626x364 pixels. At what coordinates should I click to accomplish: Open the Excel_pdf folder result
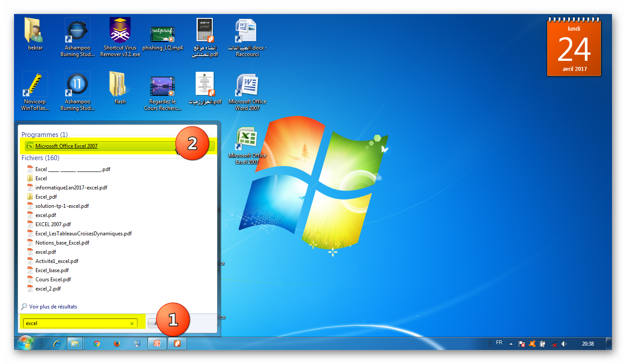42,197
